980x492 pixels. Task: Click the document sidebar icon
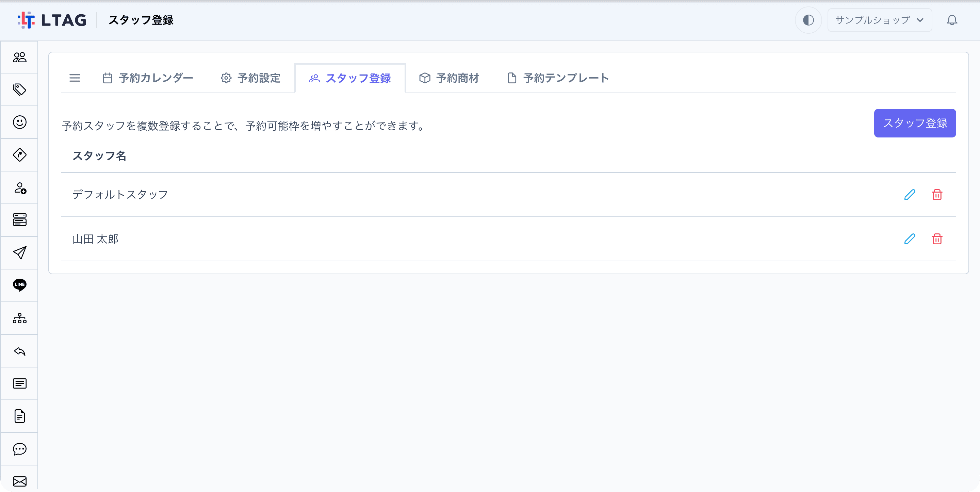[x=19, y=416]
